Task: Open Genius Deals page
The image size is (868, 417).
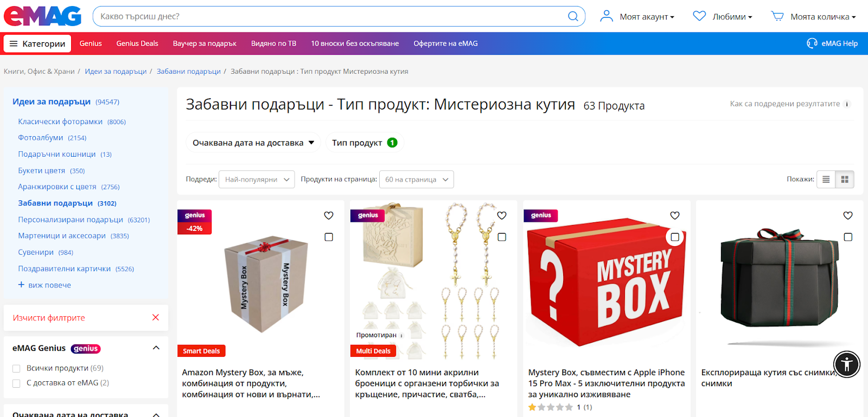Action: [137, 43]
